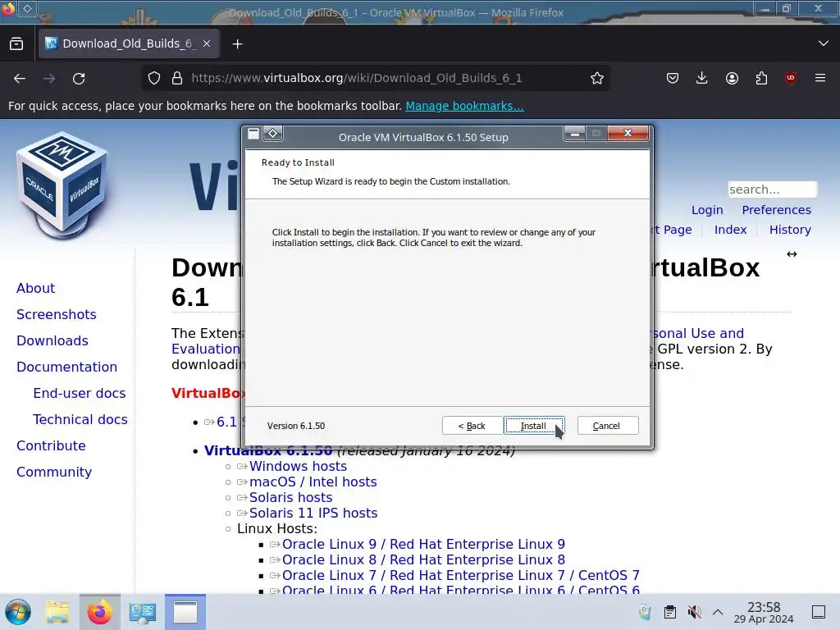This screenshot has width=840, height=630.
Task: Close the Download_Old_Builds_6_1 tab
Action: (x=207, y=44)
